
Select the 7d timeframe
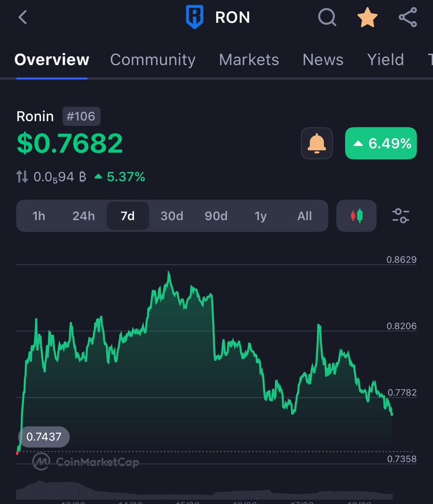tap(128, 216)
